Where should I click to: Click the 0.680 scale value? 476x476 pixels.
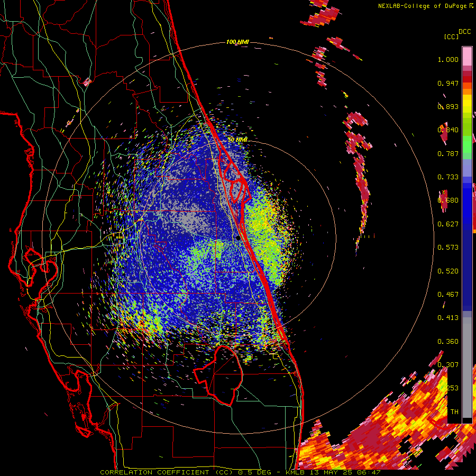(x=448, y=200)
